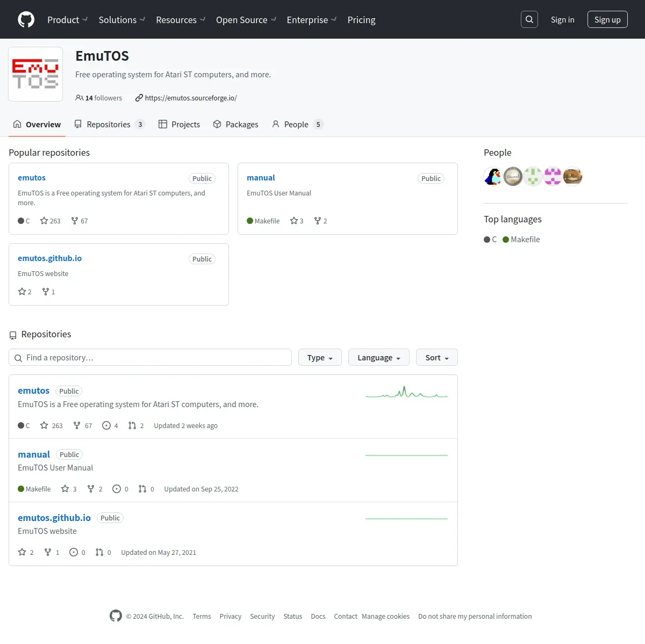Open the EmuTOS organization avatar

[x=35, y=74]
